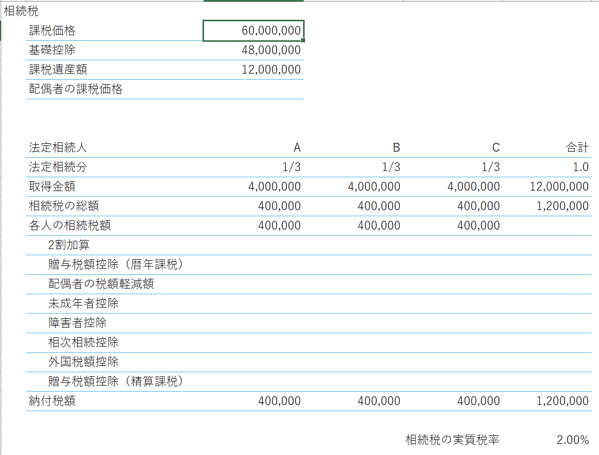The image size is (599, 455).
Task: Click 相続税の総額 total 1,200,000
Action: tap(547, 206)
